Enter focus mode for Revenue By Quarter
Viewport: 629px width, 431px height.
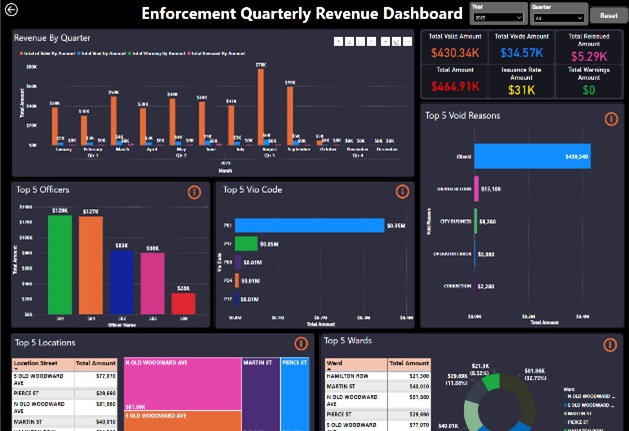(x=396, y=41)
